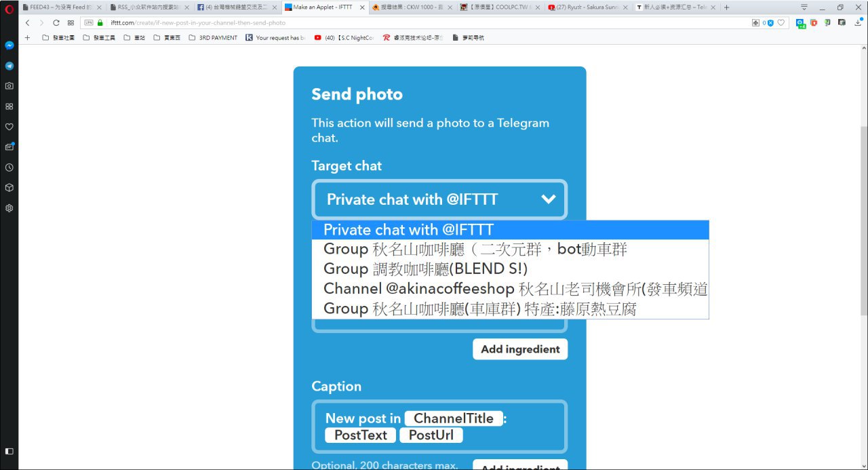Click the Opera menu logo
The width and height of the screenshot is (868, 470).
coord(9,8)
